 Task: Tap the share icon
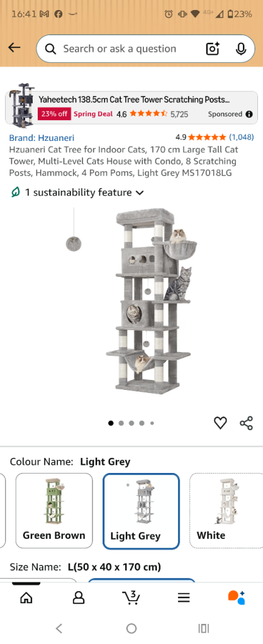246,423
